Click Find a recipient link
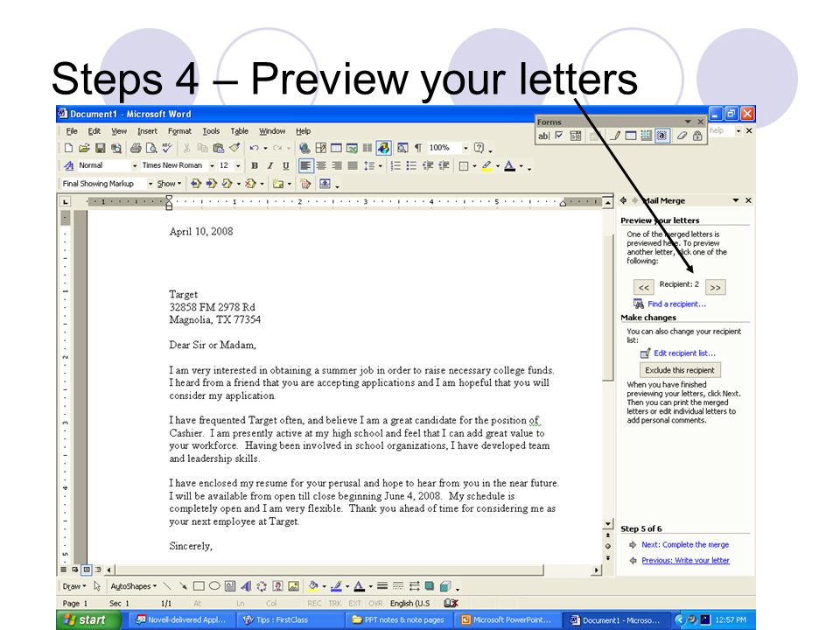The width and height of the screenshot is (840, 630). (676, 304)
